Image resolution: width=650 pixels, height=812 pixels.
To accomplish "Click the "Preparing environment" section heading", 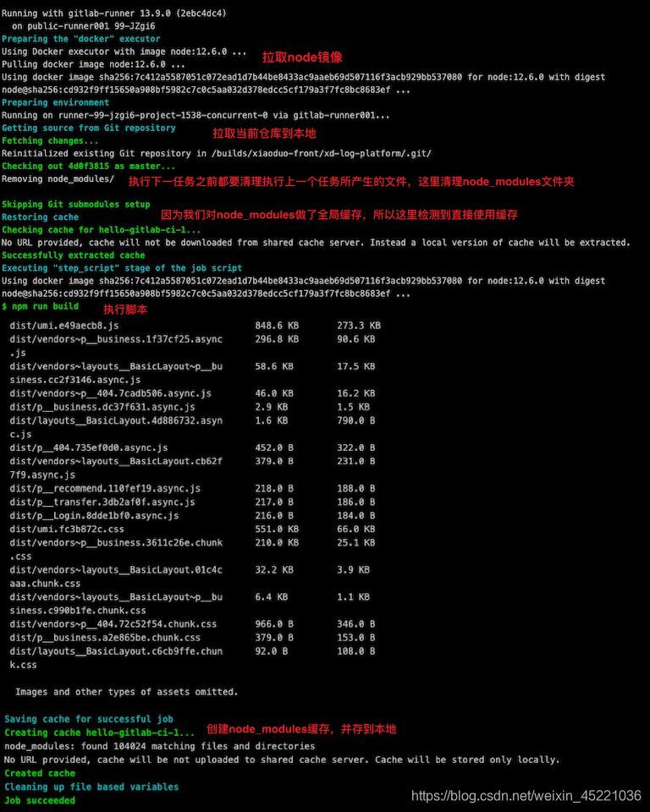I will click(56, 102).
